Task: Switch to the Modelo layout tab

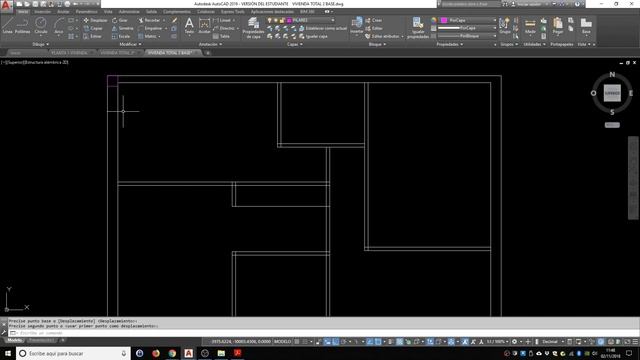Action: click(x=15, y=340)
